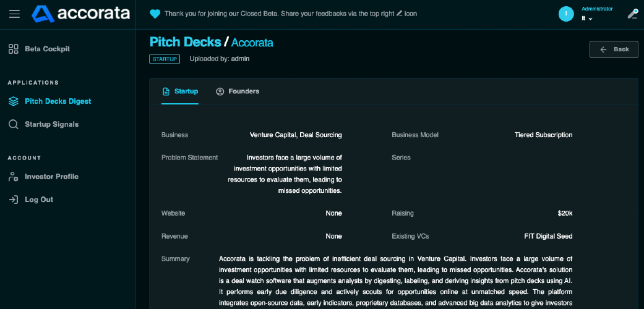Expand the language 'It' dropdown
This screenshot has width=644, height=309.
coord(587,19)
